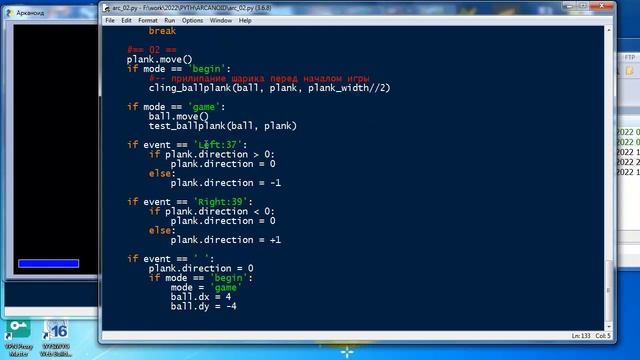Click the blue paddle in Arkanoid window

(x=49, y=263)
